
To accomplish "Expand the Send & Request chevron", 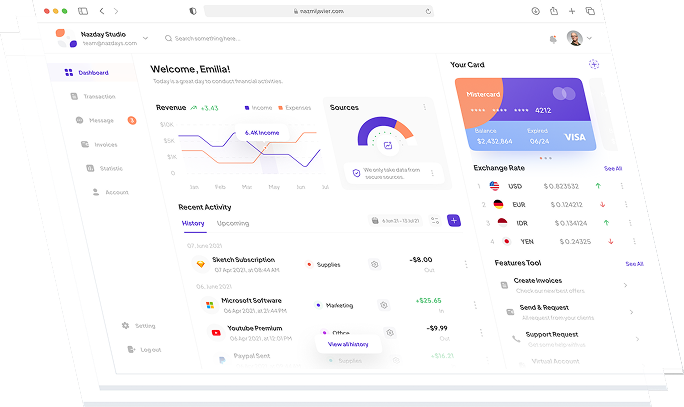I will click(x=631, y=312).
